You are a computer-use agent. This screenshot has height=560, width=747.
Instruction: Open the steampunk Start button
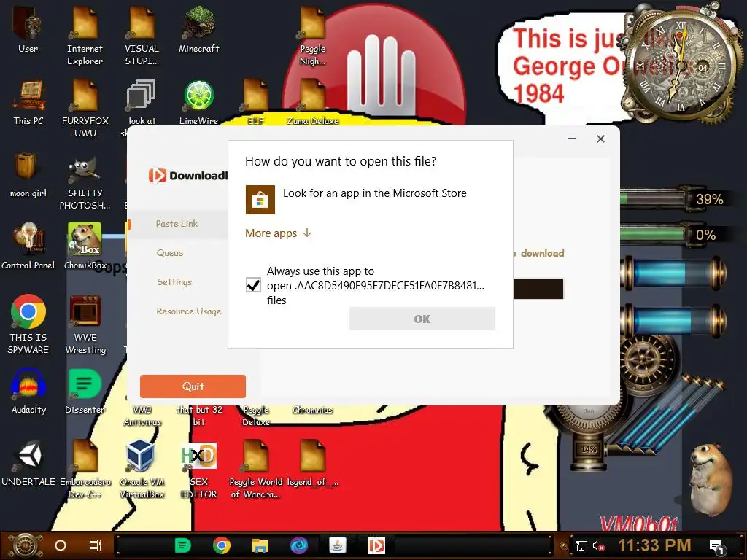(26, 545)
